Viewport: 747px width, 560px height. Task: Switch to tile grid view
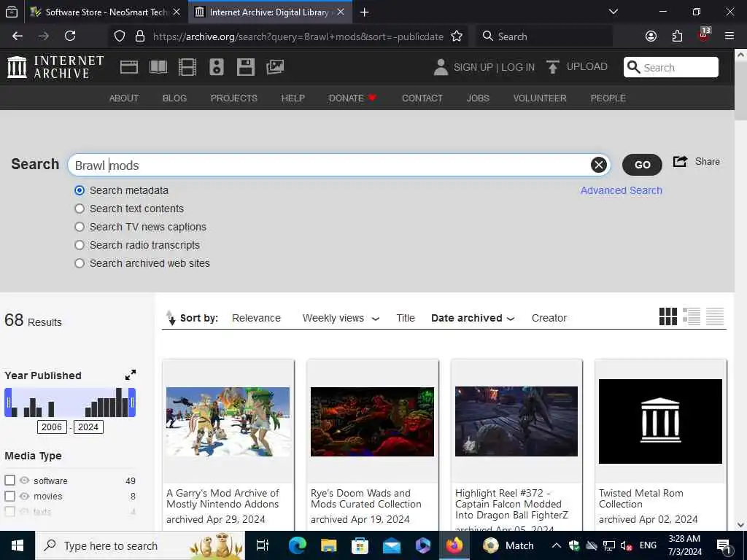(668, 316)
